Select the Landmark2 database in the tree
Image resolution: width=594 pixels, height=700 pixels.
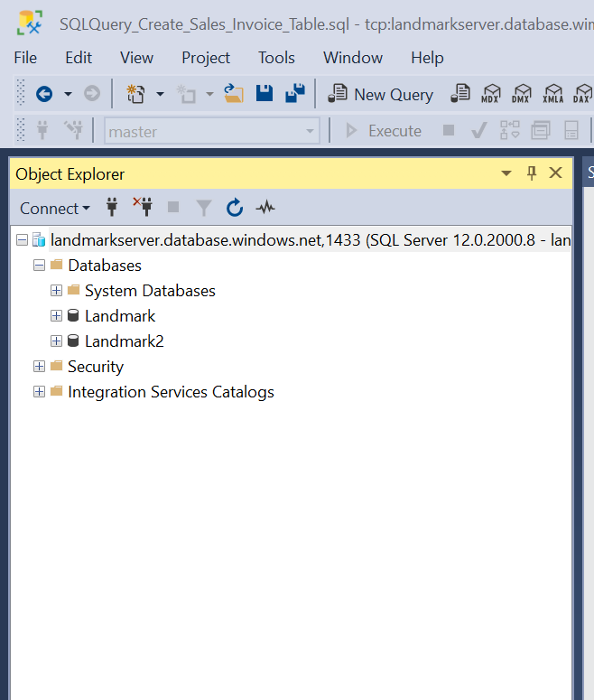click(x=124, y=341)
